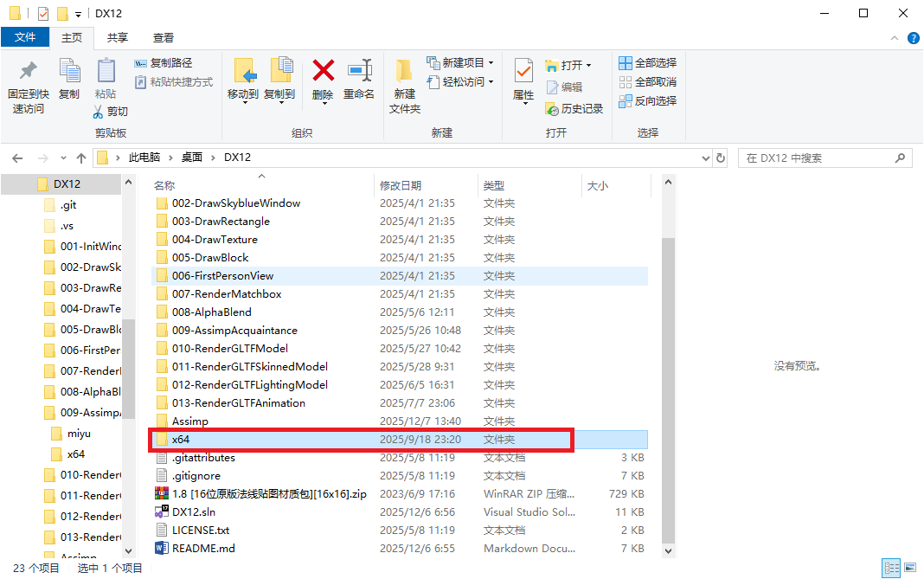Click the title bar Properties checkmark icon
Screen dimensions: 924x579
(43, 13)
